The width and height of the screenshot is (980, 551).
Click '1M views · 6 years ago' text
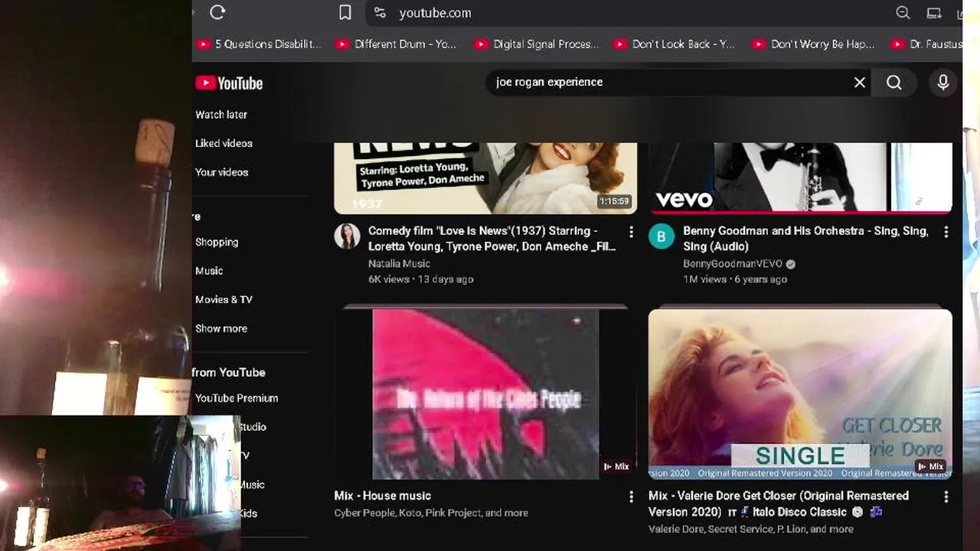(x=735, y=279)
